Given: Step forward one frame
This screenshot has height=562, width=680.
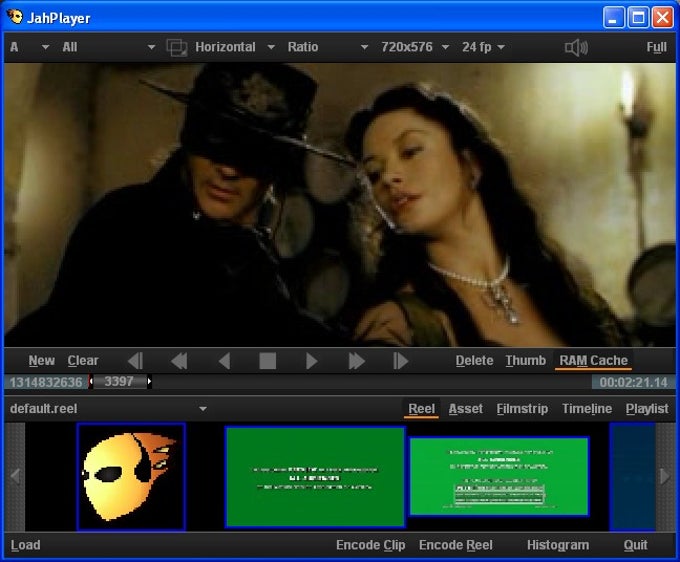Looking at the screenshot, I should [x=400, y=361].
